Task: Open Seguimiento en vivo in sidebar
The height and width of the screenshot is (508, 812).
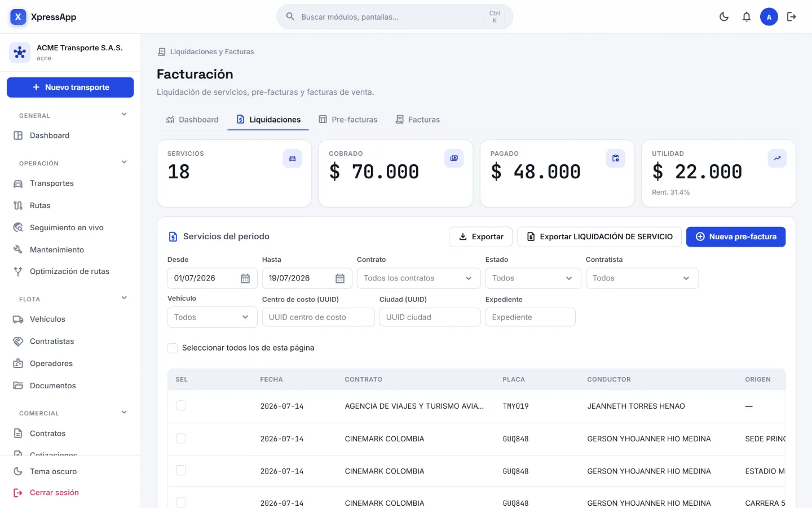Action: pyautogui.click(x=70, y=227)
